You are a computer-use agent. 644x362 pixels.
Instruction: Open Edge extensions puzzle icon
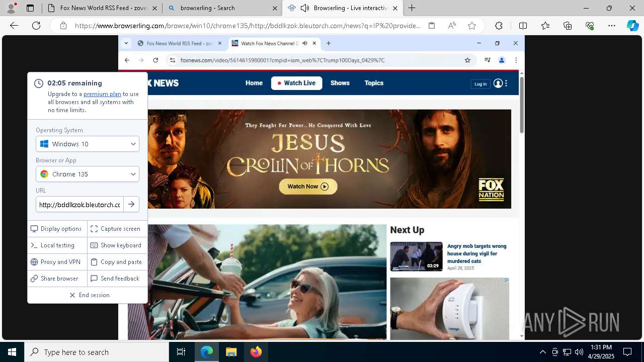click(x=499, y=26)
